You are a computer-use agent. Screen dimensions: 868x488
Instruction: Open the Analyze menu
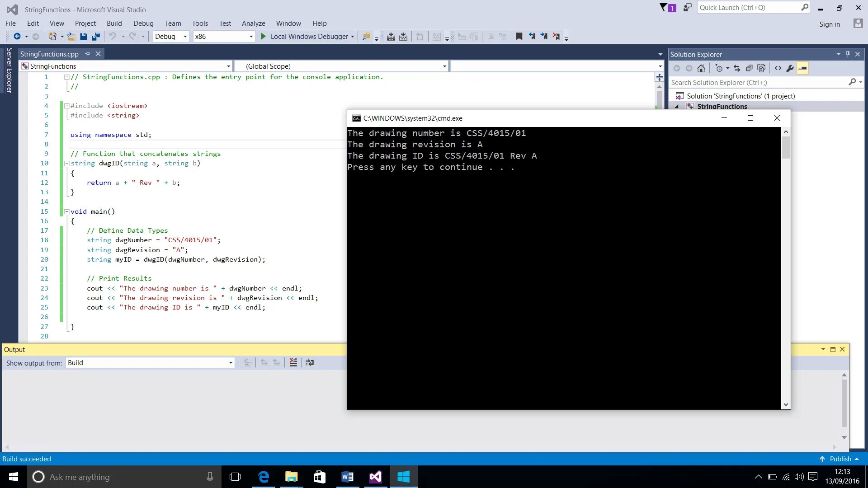tap(253, 23)
